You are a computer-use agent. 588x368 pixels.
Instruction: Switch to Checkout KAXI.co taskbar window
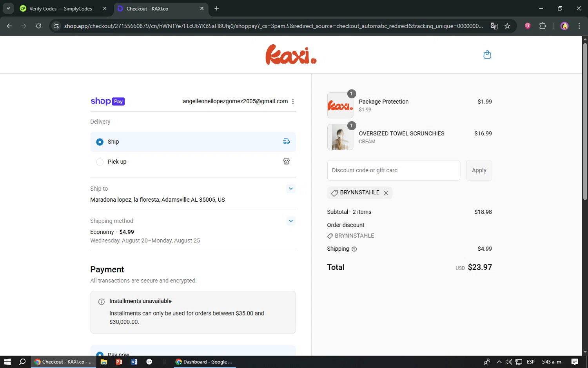click(x=64, y=362)
